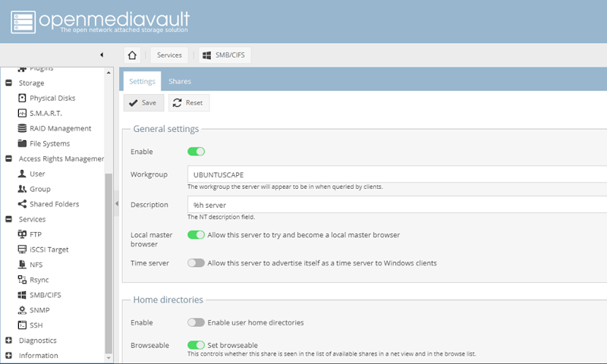The width and height of the screenshot is (607, 364).
Task: Expand the Information tree section
Action: [x=8, y=355]
